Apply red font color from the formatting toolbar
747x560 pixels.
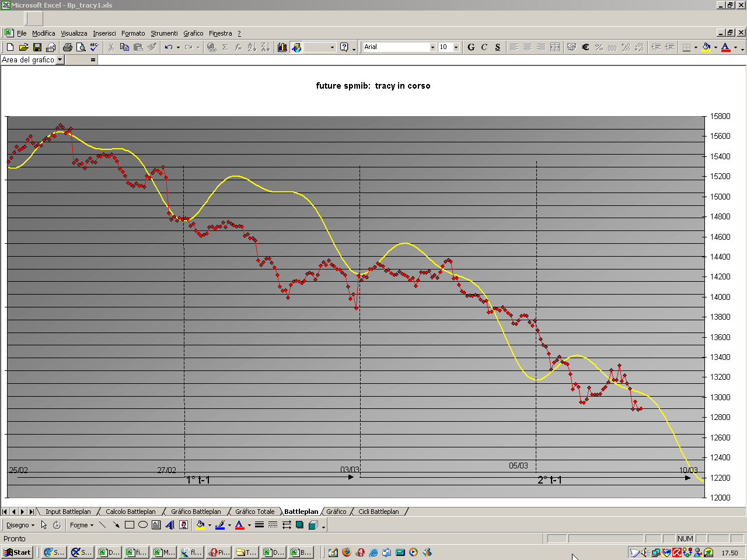(725, 47)
